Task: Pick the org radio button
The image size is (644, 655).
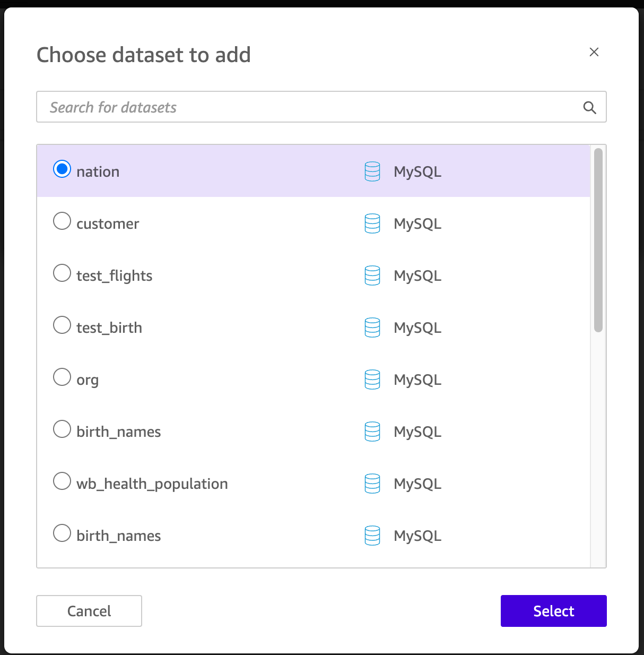Action: [62, 377]
